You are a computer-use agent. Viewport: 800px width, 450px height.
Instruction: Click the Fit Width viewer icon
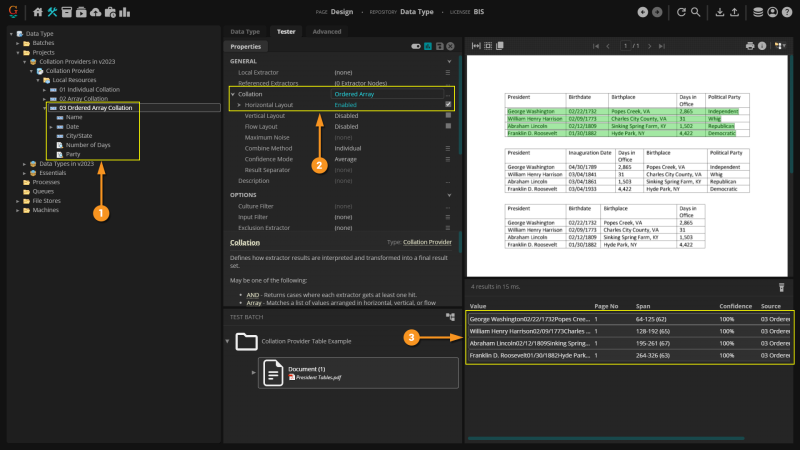point(476,46)
